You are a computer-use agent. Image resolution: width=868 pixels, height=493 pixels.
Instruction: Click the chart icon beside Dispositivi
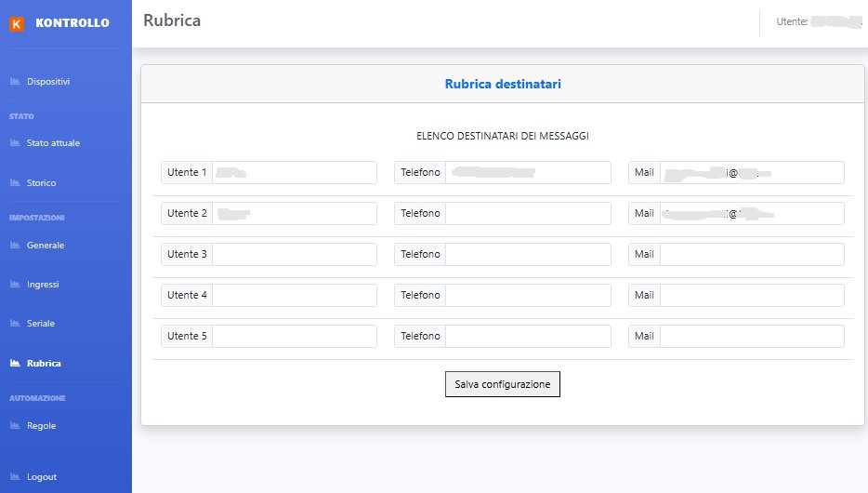[x=15, y=82]
